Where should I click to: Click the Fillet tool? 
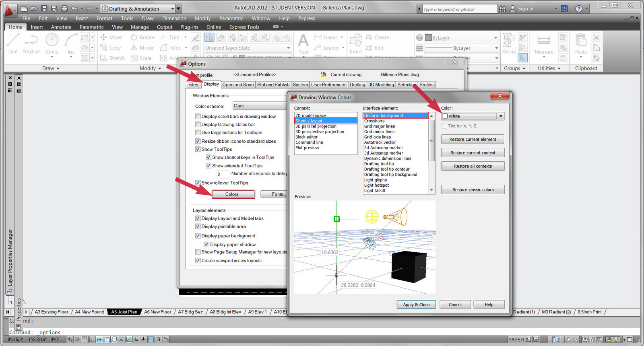click(170, 48)
